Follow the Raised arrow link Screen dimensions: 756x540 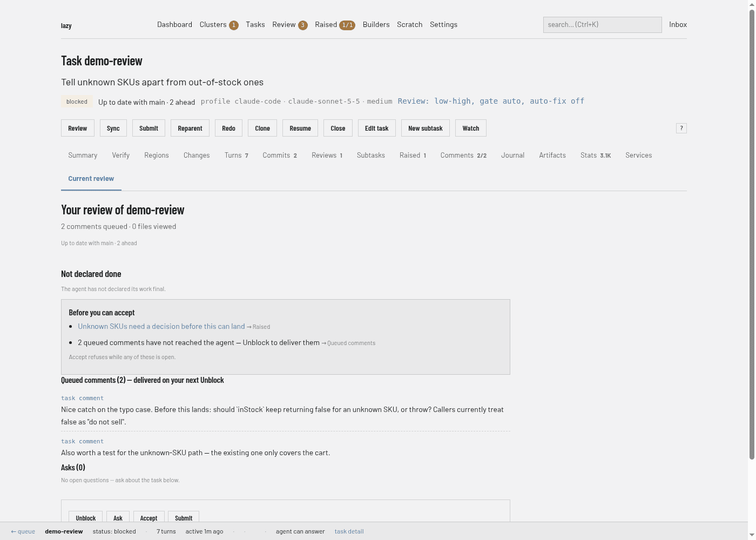pyautogui.click(x=259, y=327)
